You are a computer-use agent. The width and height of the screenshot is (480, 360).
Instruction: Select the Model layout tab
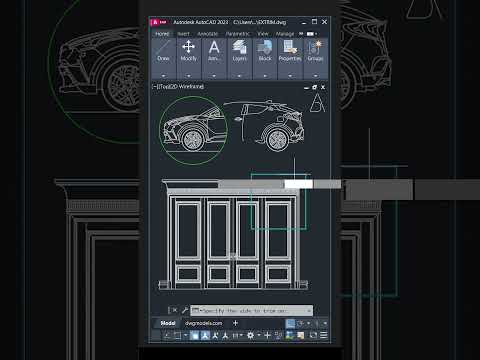(168, 323)
